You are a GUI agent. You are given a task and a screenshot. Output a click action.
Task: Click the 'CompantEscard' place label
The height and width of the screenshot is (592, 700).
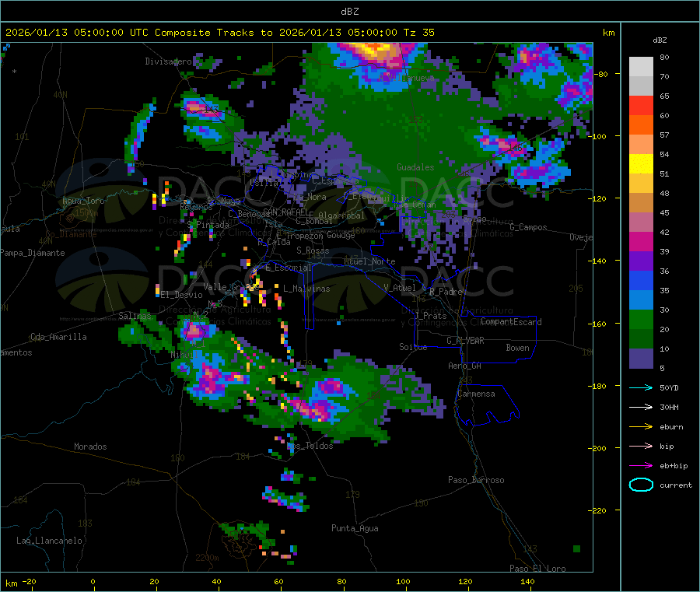pyautogui.click(x=511, y=322)
